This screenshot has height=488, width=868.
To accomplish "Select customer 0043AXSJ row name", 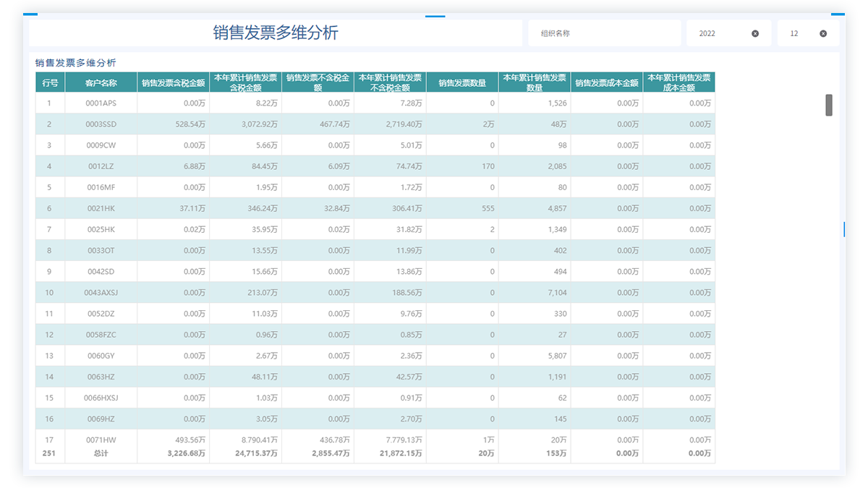I will click(101, 293).
